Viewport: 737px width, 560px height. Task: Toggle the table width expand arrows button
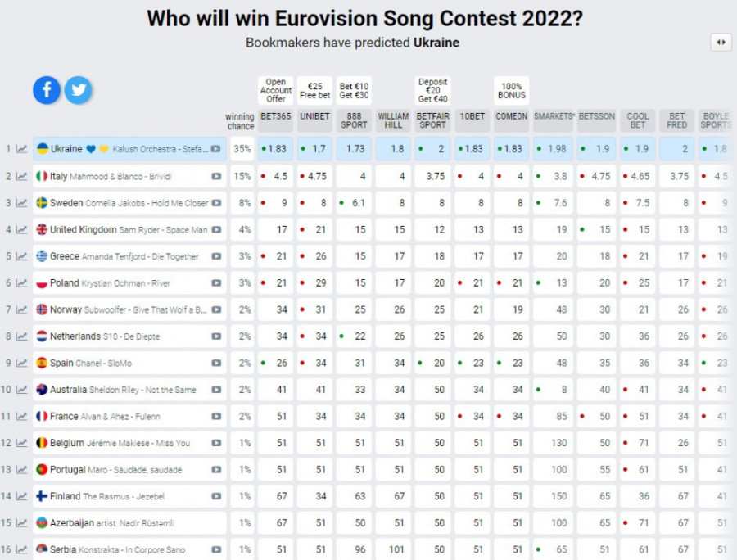(721, 43)
